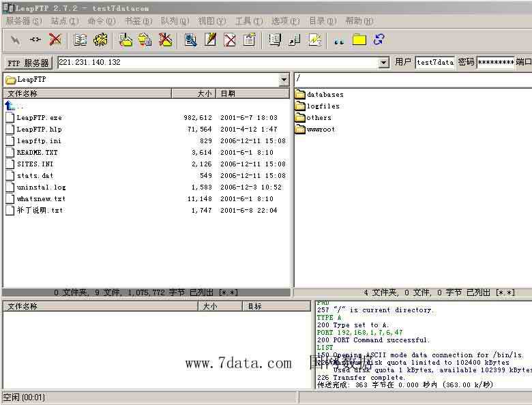Open the 服务器(S) menu
This screenshot has height=405, width=532.
pos(24,21)
